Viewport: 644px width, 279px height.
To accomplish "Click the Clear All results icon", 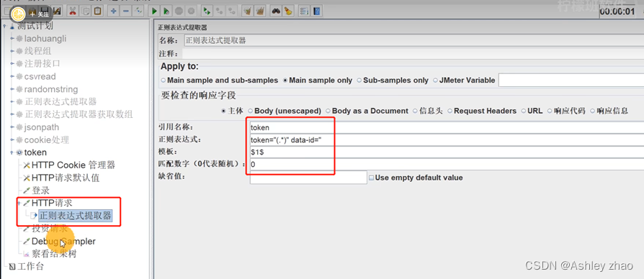I will (259, 11).
